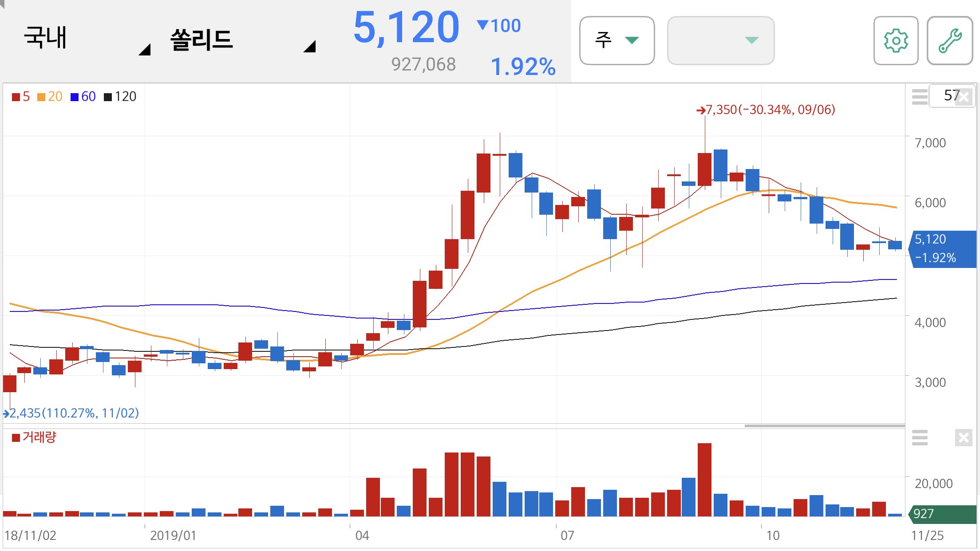Open the empty dropdown beside 주
Screen dimensions: 980x551
point(721,41)
